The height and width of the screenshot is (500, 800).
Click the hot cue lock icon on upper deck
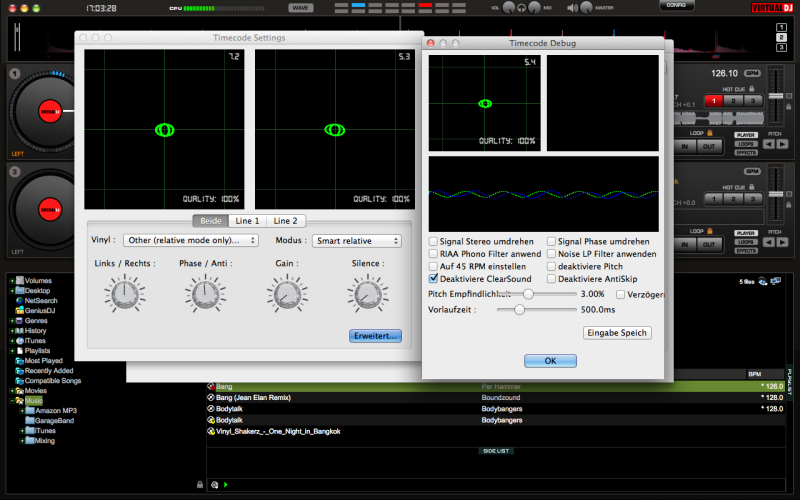752,89
